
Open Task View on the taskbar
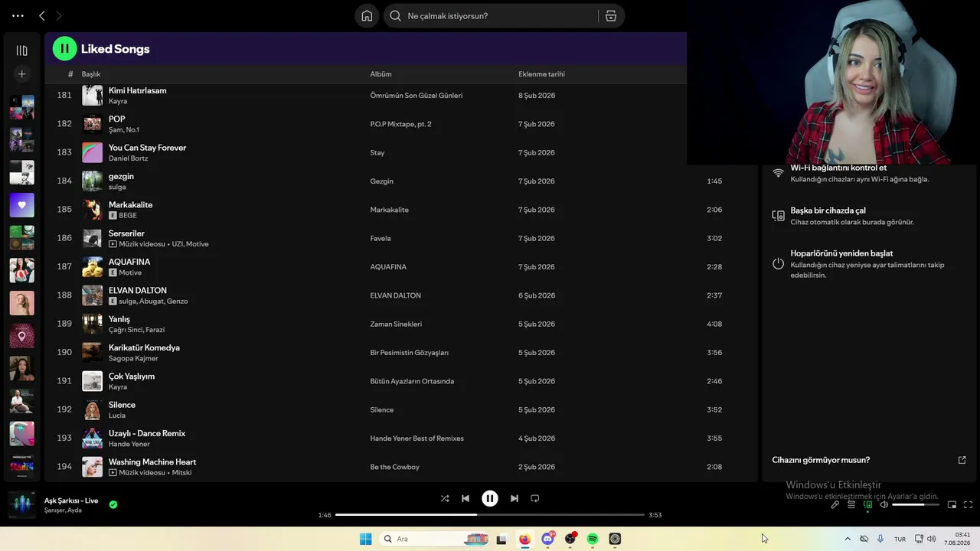(x=501, y=539)
